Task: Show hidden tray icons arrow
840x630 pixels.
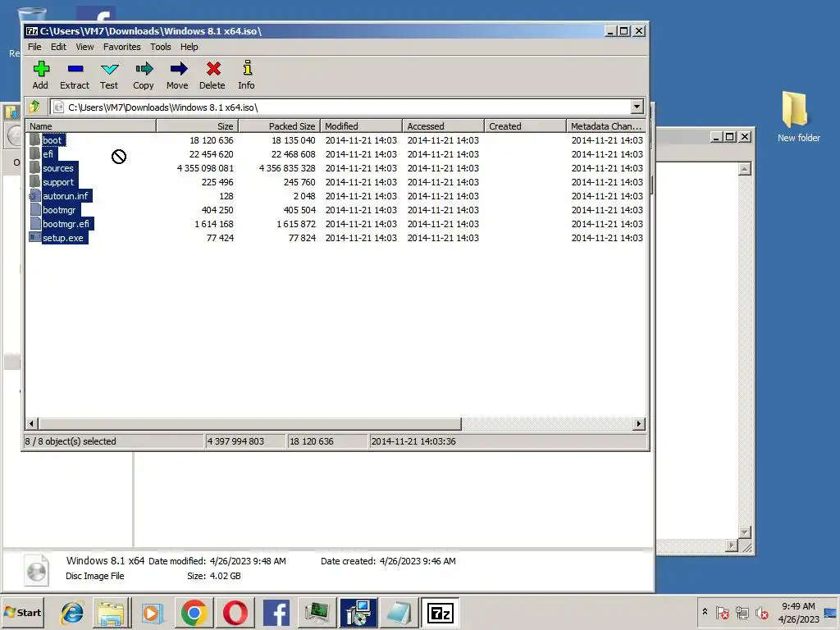Action: (x=705, y=612)
